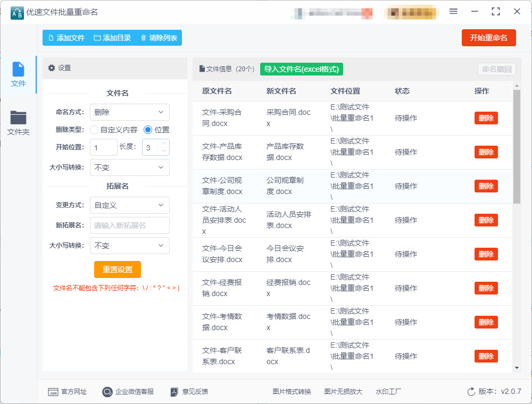Select the 位置 radio button
The height and width of the screenshot is (404, 532).
coord(147,130)
